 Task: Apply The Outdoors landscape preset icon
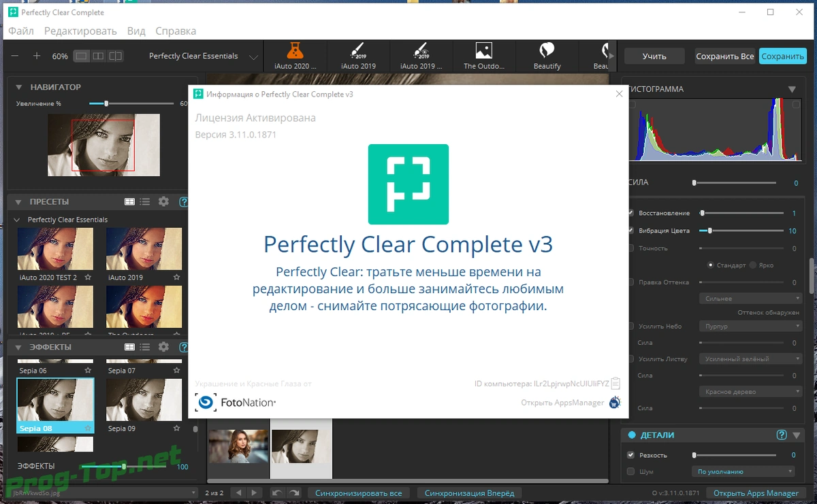[484, 50]
